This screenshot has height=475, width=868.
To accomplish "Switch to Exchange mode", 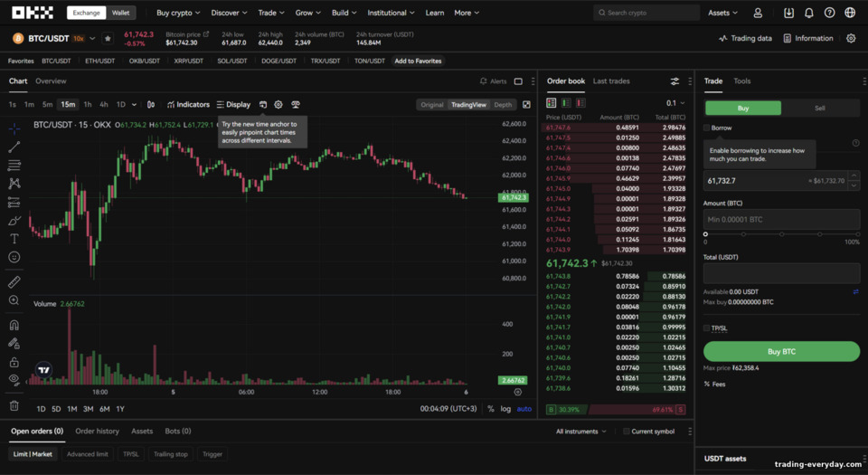I will pos(87,13).
